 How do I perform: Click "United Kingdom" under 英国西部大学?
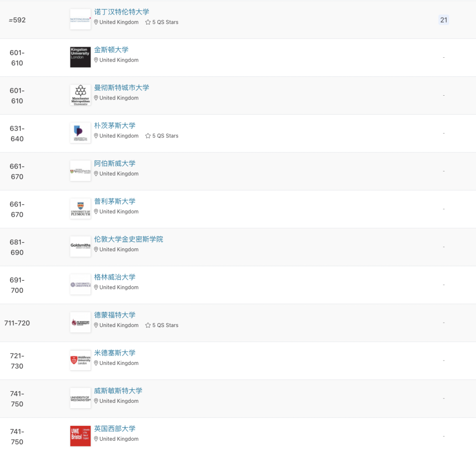(119, 439)
